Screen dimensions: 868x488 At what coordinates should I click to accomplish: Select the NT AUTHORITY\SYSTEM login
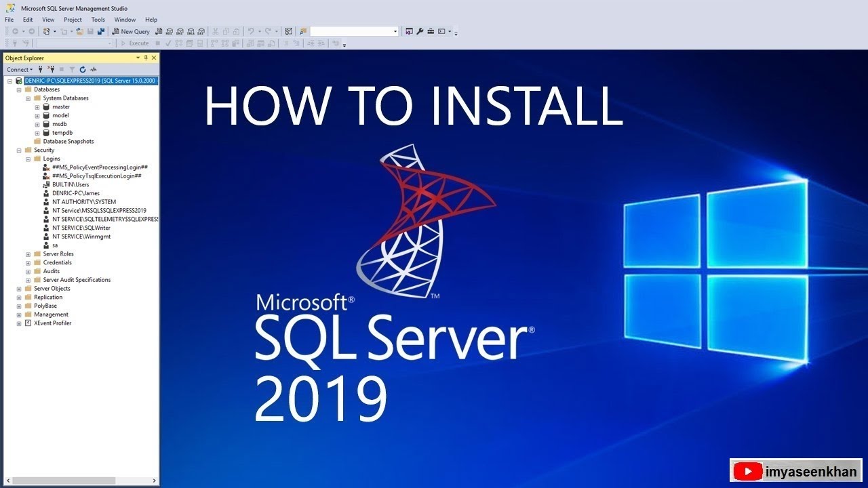(84, 202)
